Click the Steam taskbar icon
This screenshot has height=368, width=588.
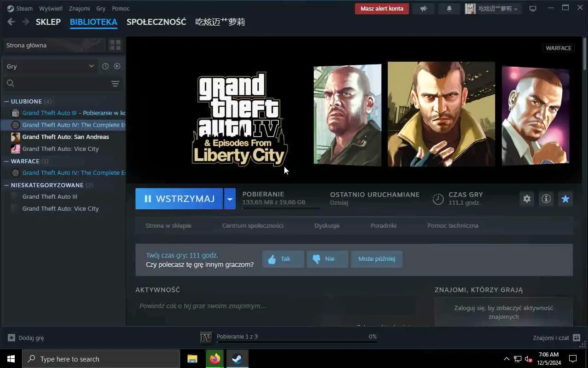[237, 359]
